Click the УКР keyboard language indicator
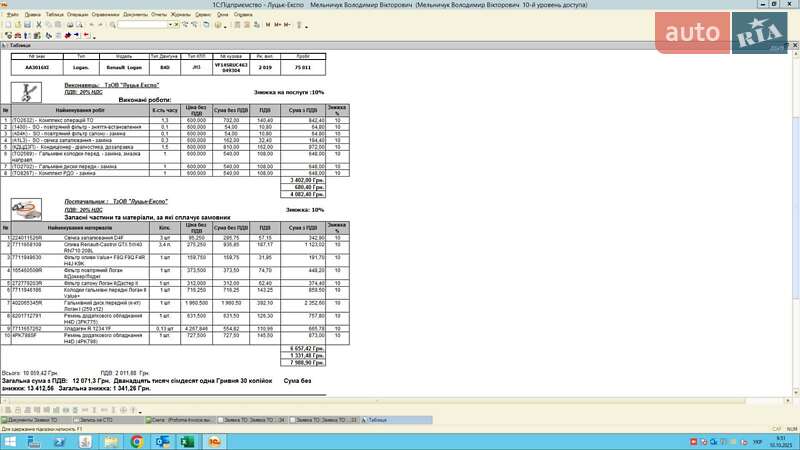This screenshot has height=450, width=800. click(x=757, y=441)
